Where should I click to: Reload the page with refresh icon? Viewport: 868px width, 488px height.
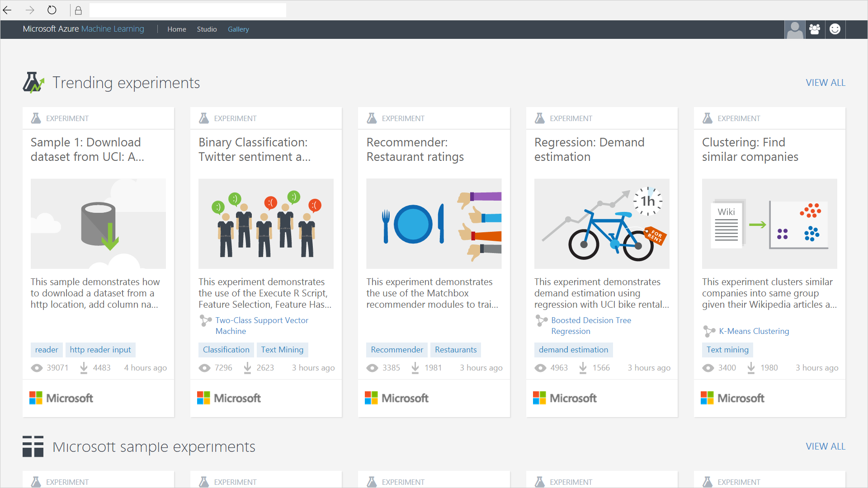52,10
